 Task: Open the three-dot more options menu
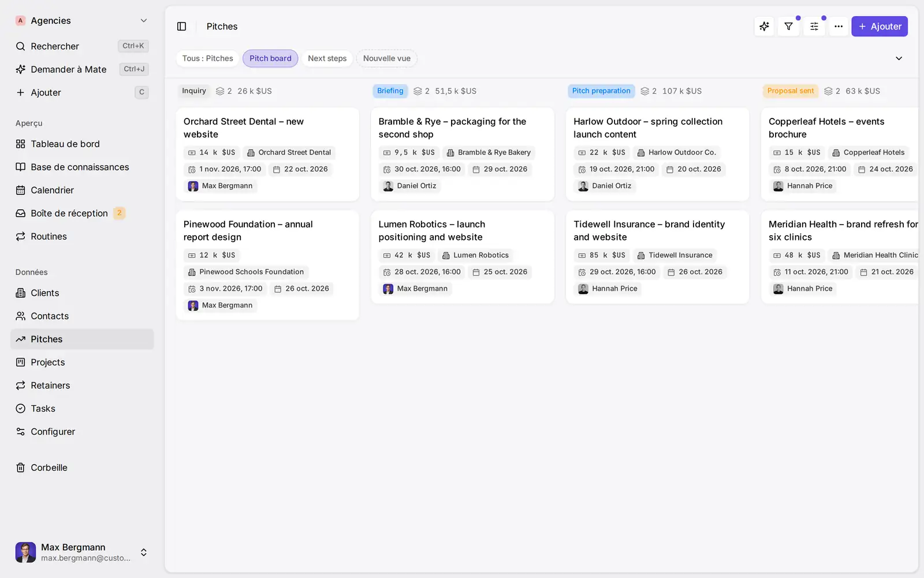(839, 27)
